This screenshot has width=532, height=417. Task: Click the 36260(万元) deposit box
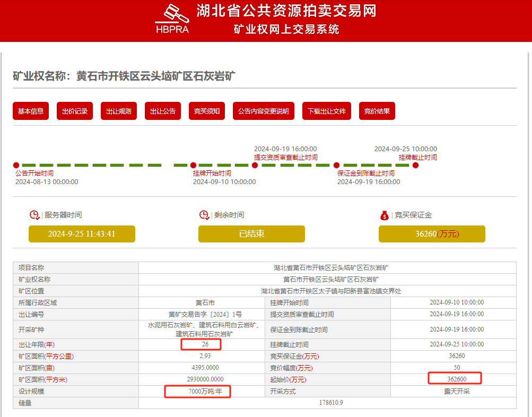[x=432, y=234]
